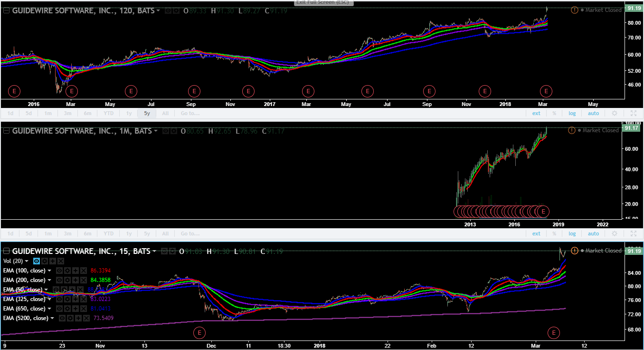Open settings gear for Vol (20) indicator

pos(45,261)
